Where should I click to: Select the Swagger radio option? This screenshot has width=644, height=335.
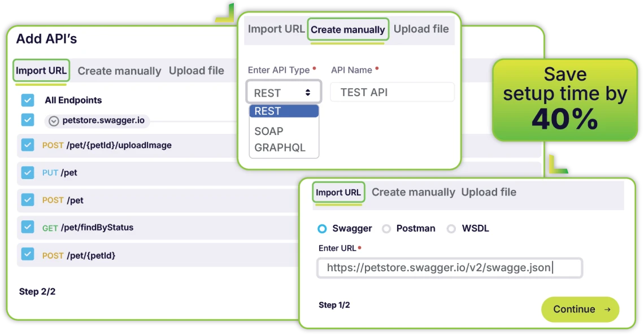point(322,229)
